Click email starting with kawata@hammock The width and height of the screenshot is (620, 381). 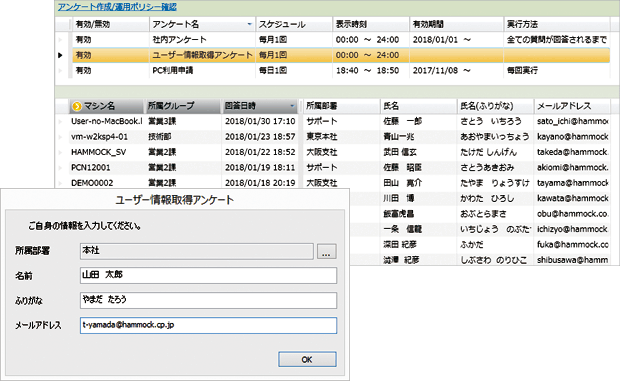coord(573,198)
